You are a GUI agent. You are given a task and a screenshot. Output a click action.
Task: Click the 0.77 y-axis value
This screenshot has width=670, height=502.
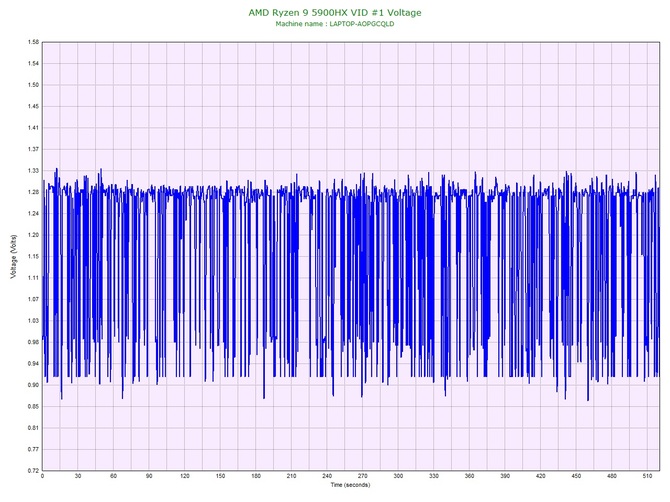tap(33, 449)
